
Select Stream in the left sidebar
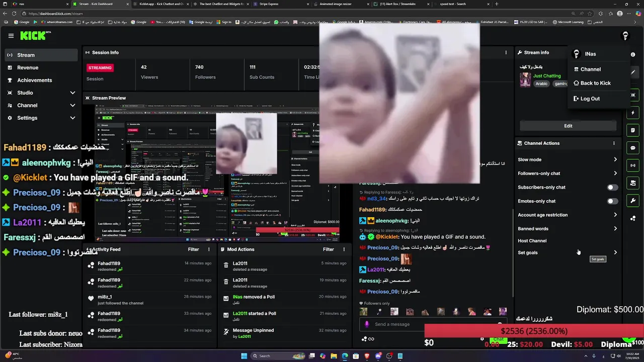click(41, 55)
